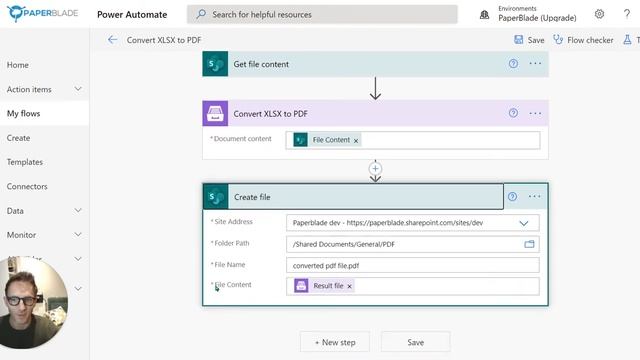Screen dimensions: 640x360
Task: Click the File Name field
Action: pos(413,265)
